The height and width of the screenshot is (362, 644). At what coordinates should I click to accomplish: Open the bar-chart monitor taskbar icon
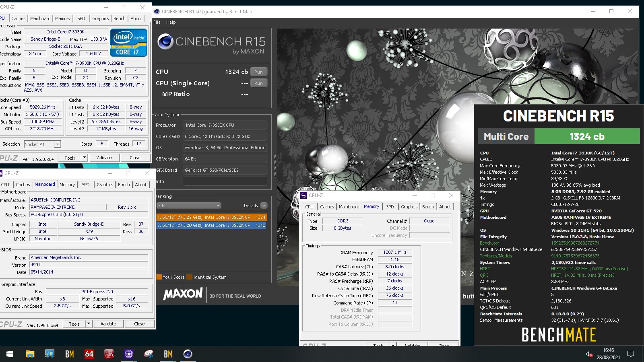coord(50,354)
